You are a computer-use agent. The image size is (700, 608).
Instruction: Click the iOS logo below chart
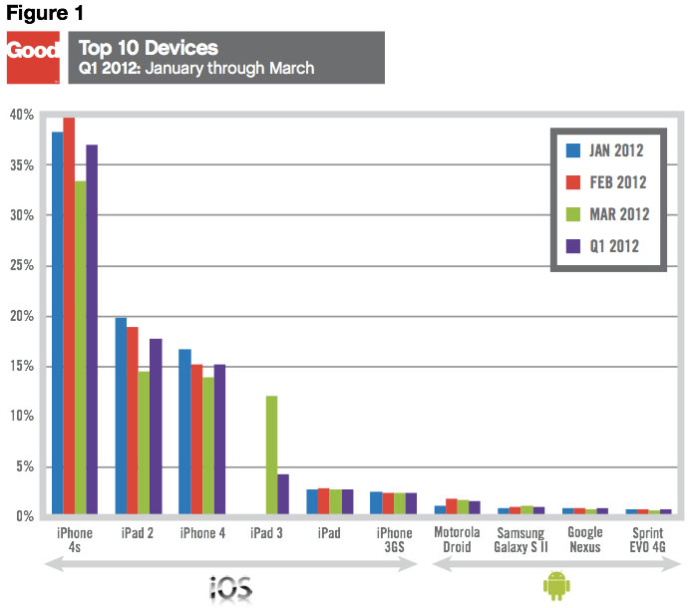(x=230, y=588)
